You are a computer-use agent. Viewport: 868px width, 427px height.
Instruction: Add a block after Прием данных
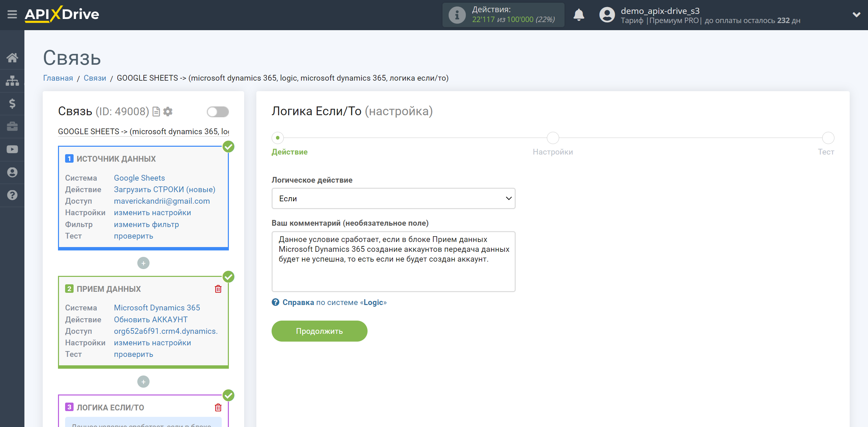(143, 382)
